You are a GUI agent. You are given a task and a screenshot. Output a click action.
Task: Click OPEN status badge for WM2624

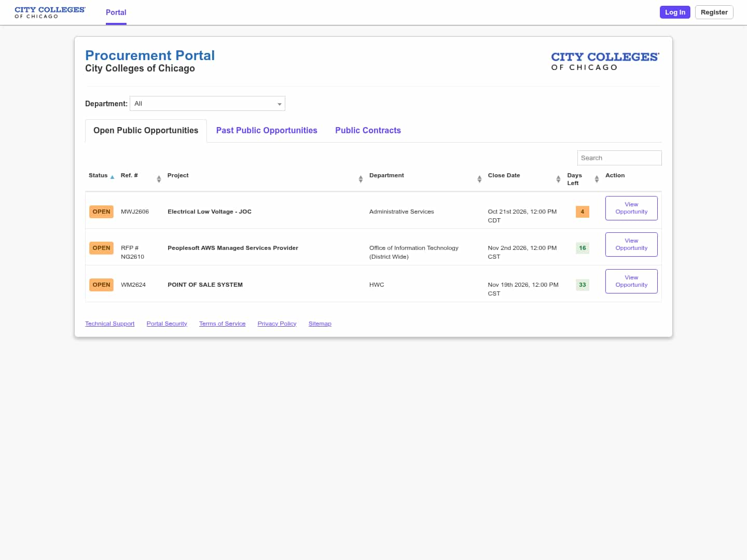tap(101, 285)
